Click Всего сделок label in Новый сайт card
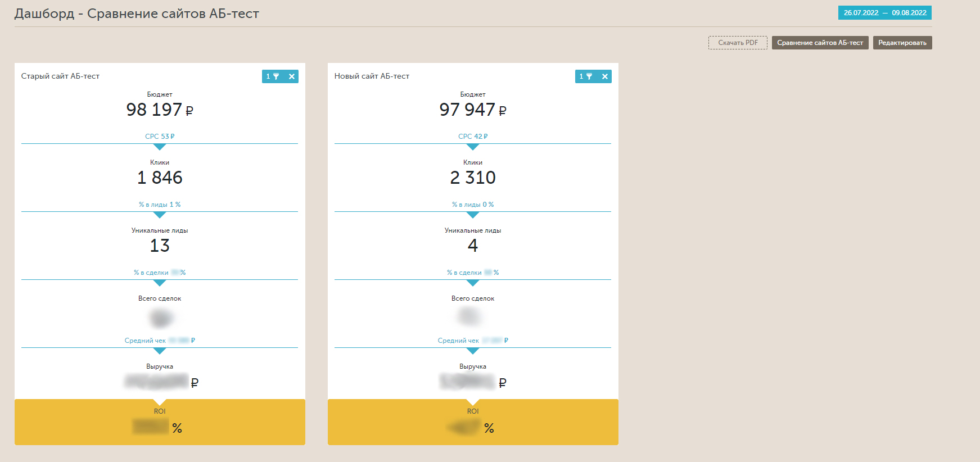Image resolution: width=980 pixels, height=462 pixels. 473,298
